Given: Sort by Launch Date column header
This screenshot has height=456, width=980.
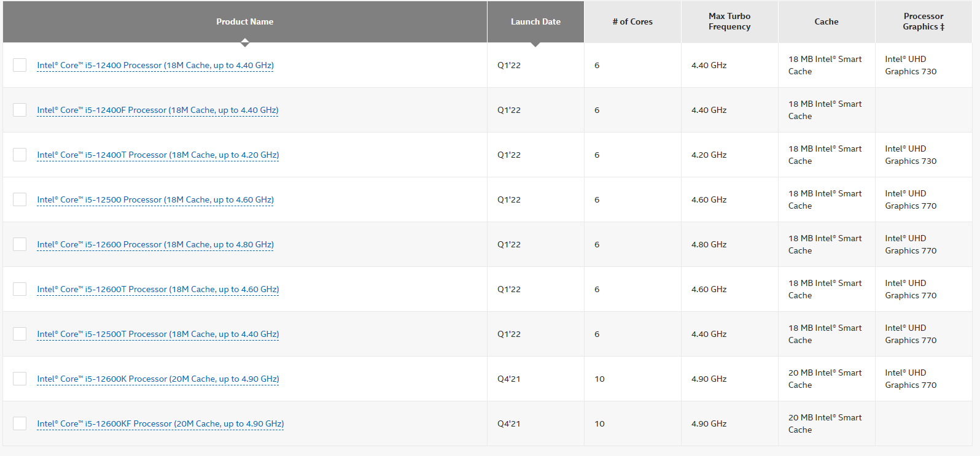Looking at the screenshot, I should 535,21.
